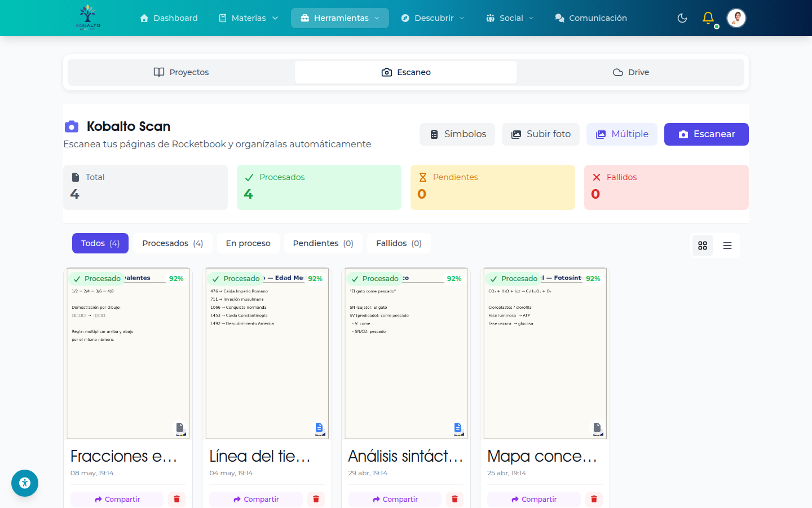Screen dimensions: 812x508
Task: Click Subir foto button
Action: tap(541, 134)
